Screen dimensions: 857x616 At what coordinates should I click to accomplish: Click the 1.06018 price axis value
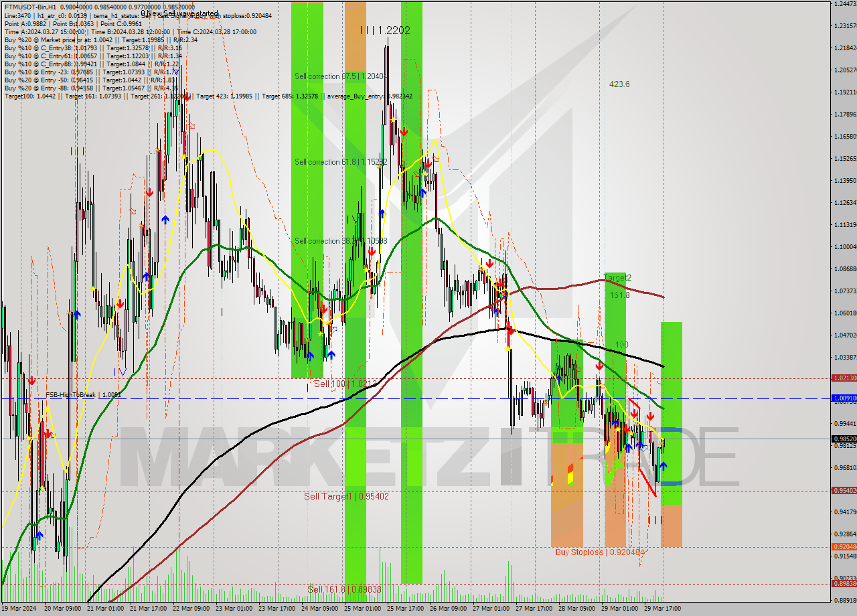(845, 313)
